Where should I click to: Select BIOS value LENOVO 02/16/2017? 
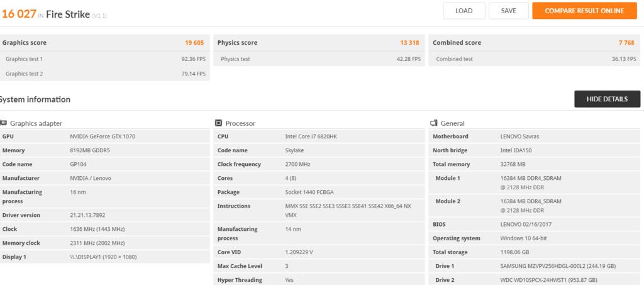(x=526, y=224)
